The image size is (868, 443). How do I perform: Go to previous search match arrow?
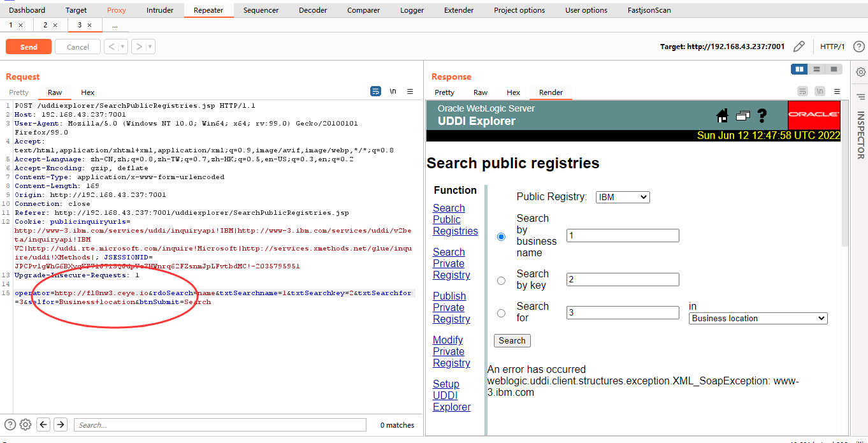click(x=43, y=425)
